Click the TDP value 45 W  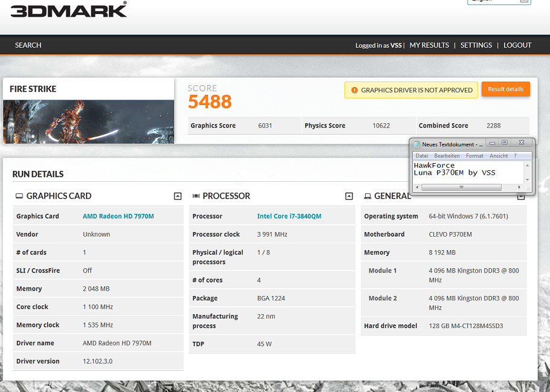point(265,344)
